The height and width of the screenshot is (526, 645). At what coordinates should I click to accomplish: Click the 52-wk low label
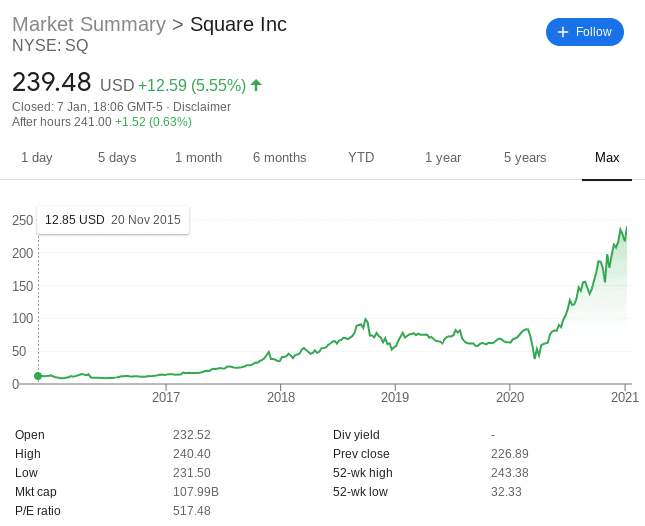pyautogui.click(x=360, y=491)
